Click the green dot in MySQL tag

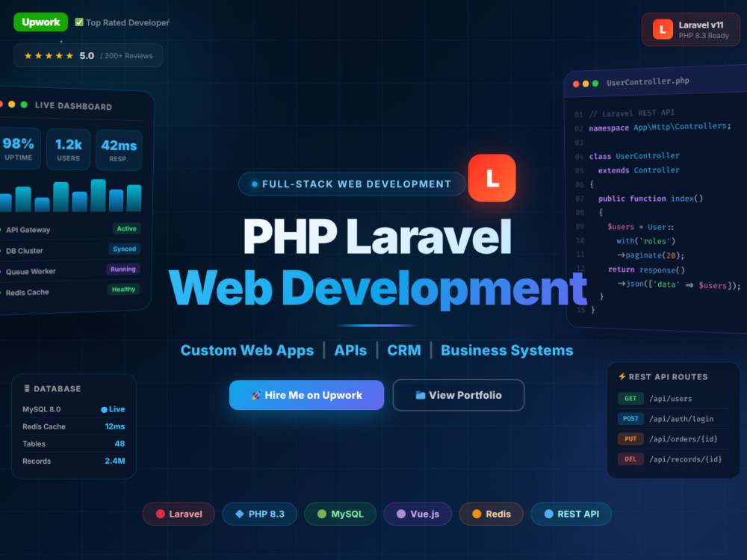click(x=321, y=514)
